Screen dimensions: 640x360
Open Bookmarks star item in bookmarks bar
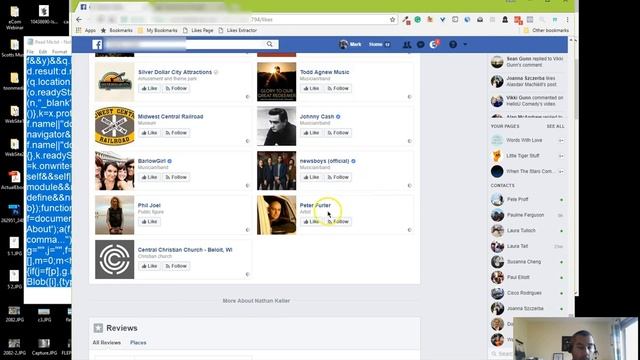pos(117,30)
